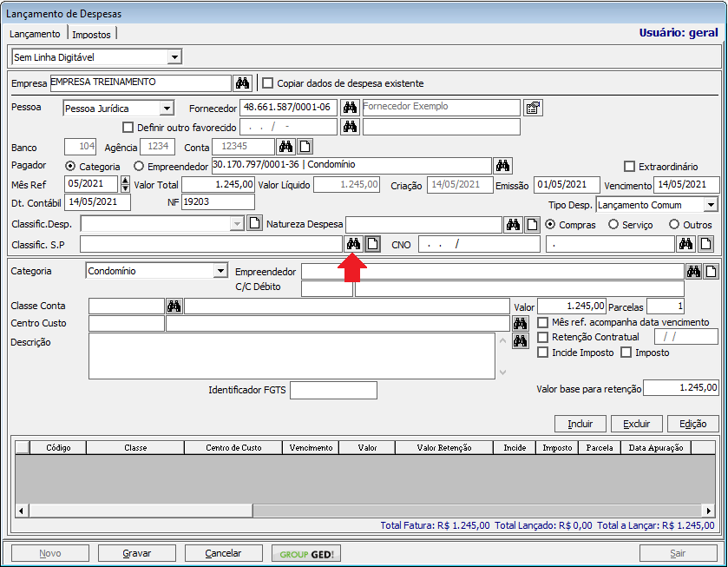This screenshot has width=728, height=567.
Task: Create new Empreendedor document icon
Action: point(711,272)
